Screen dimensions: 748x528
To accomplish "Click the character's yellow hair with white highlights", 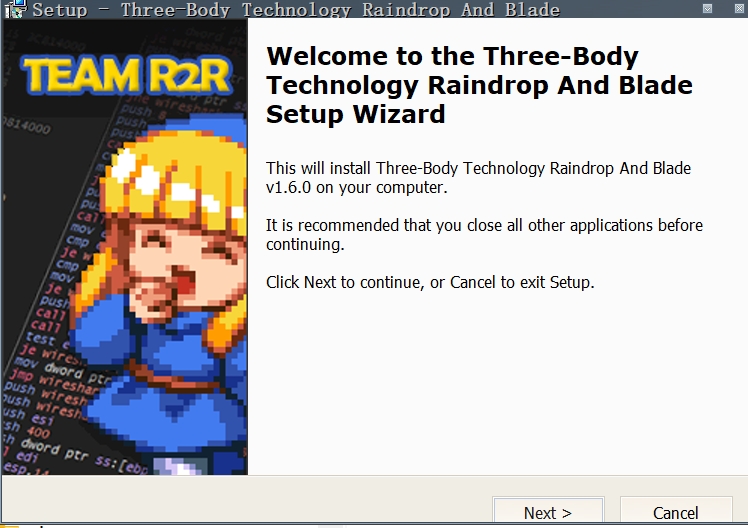I will click(174, 176).
